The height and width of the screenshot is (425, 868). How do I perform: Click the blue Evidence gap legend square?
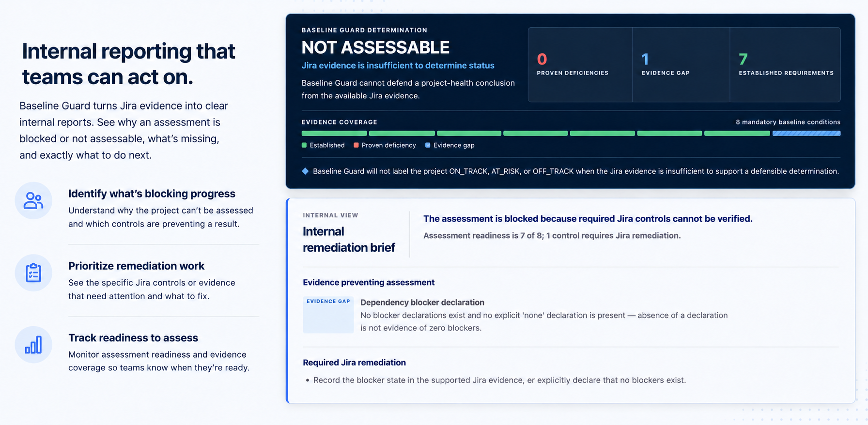pos(428,145)
